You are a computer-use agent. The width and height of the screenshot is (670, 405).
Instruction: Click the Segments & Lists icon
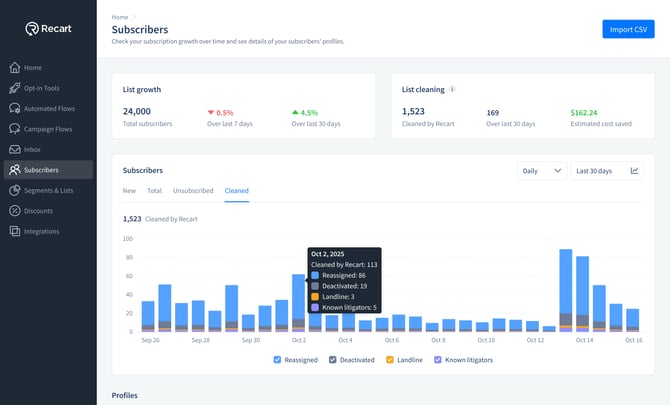pyautogui.click(x=15, y=190)
